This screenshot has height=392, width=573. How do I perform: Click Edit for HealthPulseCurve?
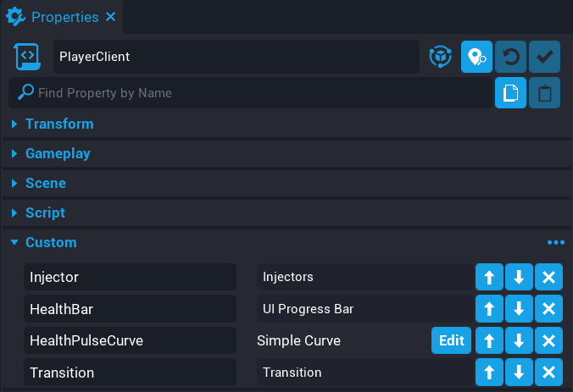451,341
